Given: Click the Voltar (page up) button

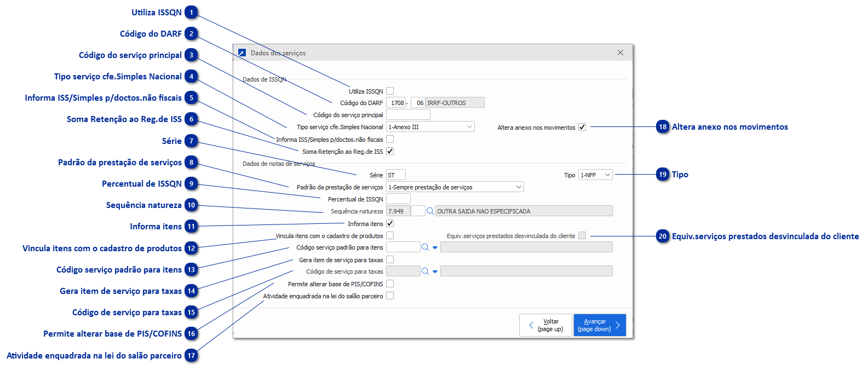Looking at the screenshot, I should [x=545, y=325].
